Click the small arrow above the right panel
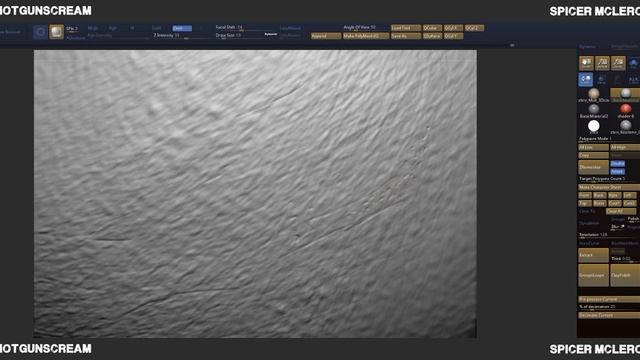640x360 pixels. tap(512, 45)
